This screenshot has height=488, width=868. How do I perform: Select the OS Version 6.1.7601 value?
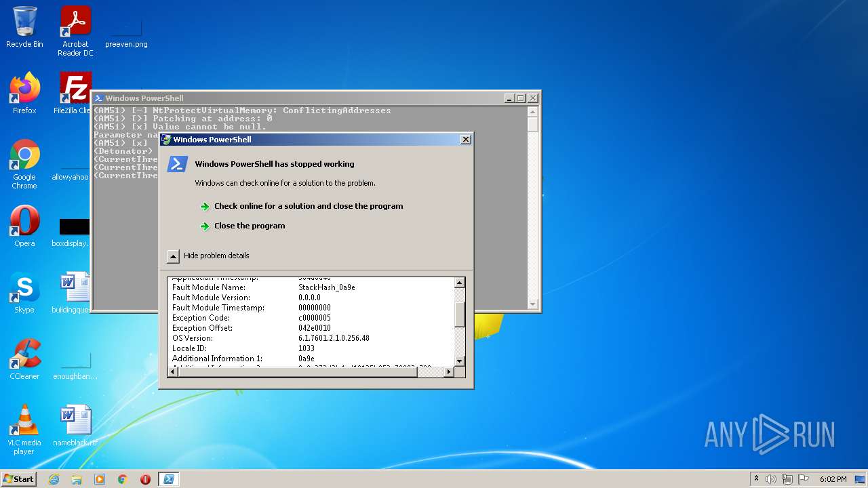point(334,338)
